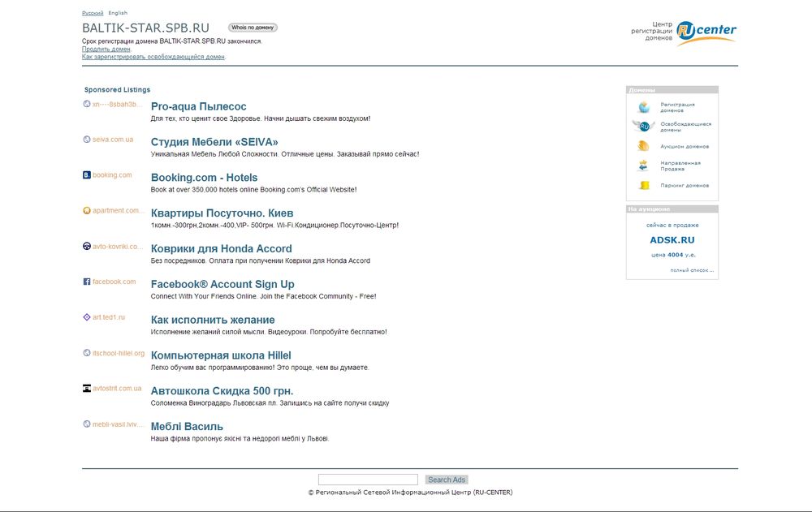
Task: Click favicon next to mebli-vasil listing
Action: [x=87, y=424]
